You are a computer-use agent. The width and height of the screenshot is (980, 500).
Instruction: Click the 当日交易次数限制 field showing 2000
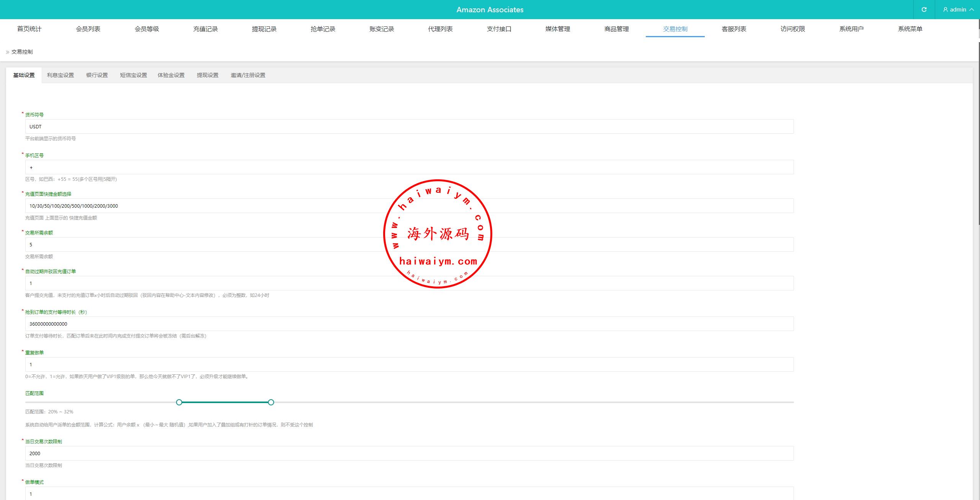[409, 453]
